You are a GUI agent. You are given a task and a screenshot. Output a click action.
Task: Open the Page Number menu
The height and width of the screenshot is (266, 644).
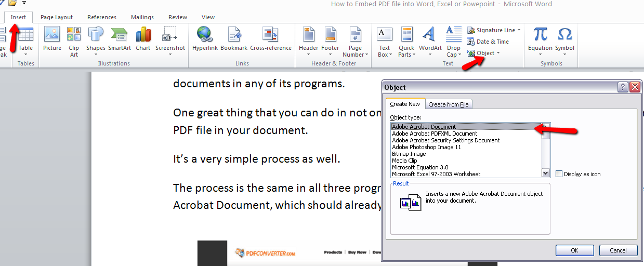pyautogui.click(x=355, y=42)
